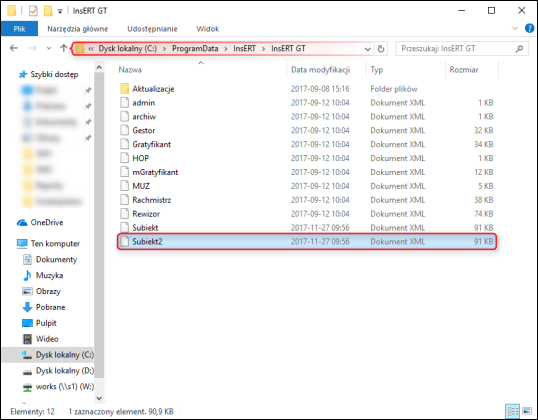Select Dysk lokalny (C:) in navigation pane
Viewport: 538px width, 420px height.
tap(65, 355)
